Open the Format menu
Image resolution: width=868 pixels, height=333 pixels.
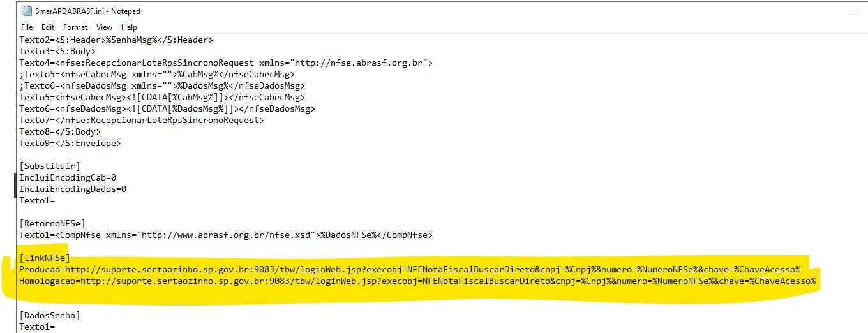[x=75, y=27]
